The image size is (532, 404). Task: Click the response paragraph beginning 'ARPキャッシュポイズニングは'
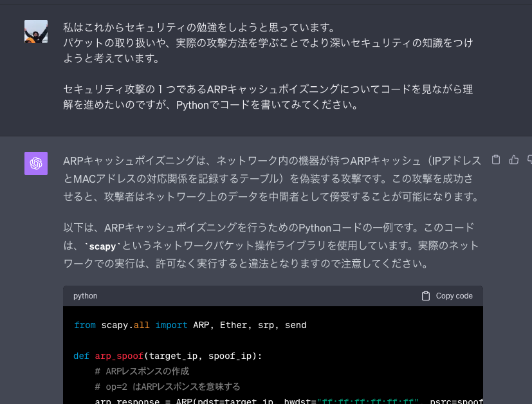click(272, 178)
